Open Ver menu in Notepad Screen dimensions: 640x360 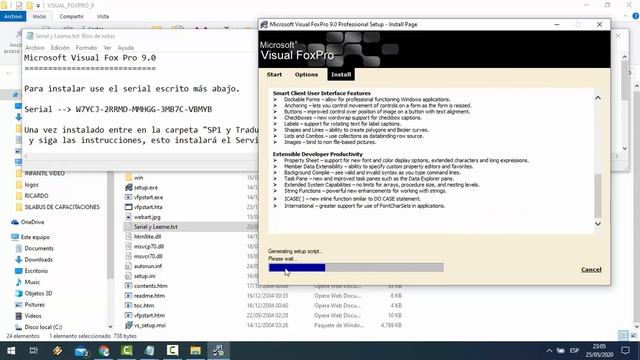(x=107, y=48)
